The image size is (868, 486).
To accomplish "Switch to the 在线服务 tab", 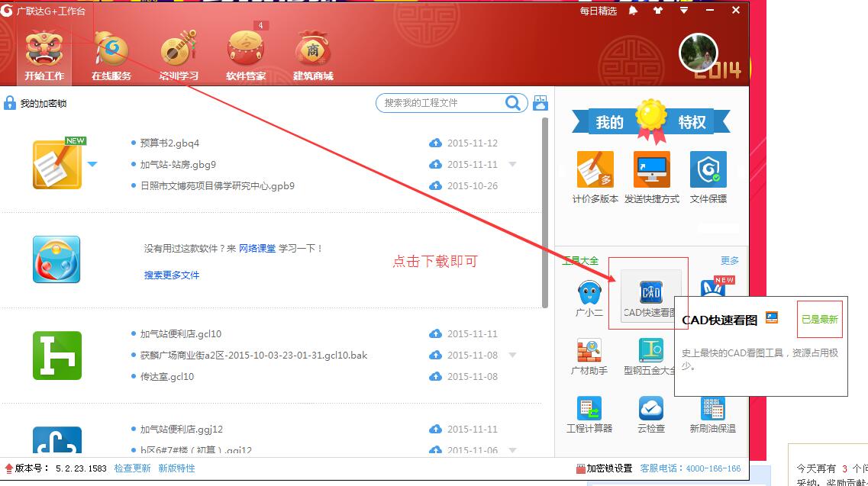I will pyautogui.click(x=111, y=56).
